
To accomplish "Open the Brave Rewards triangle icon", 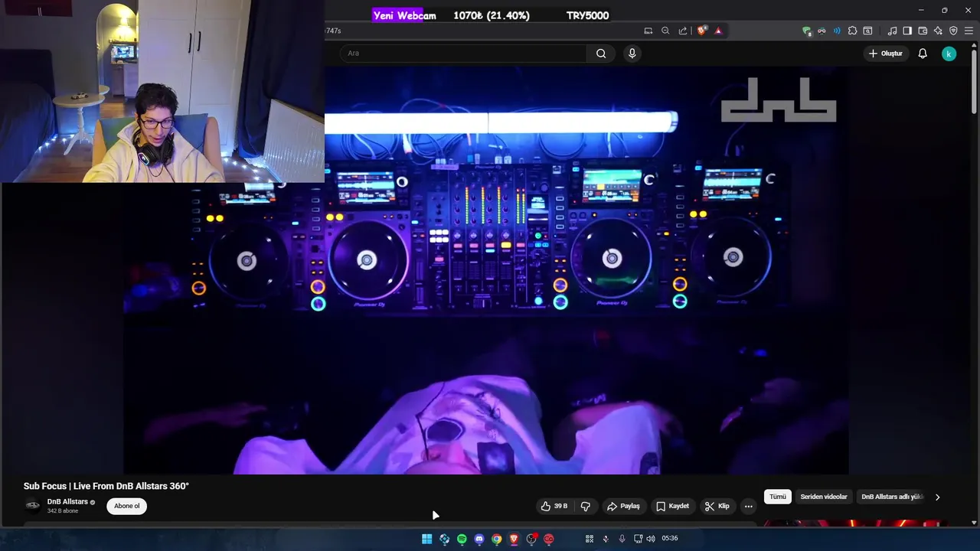I will coord(718,31).
